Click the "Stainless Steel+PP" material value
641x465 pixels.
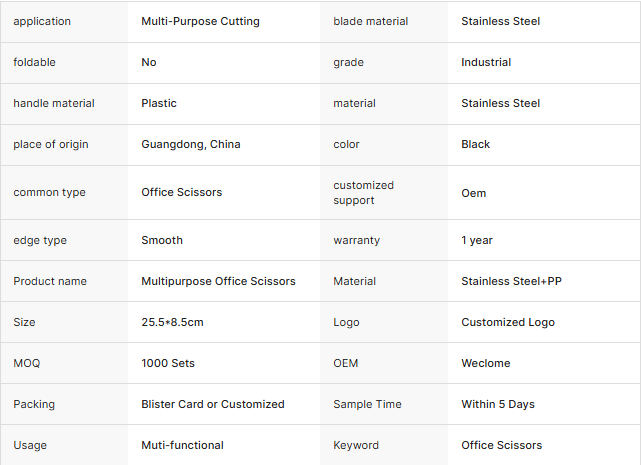click(x=511, y=281)
